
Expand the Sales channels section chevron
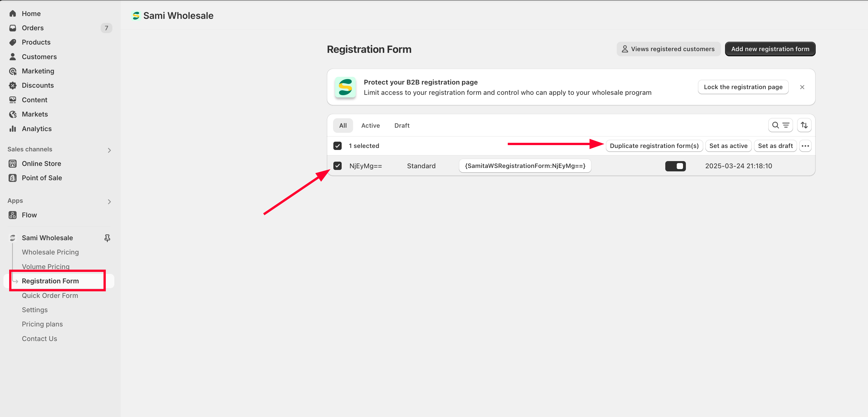(109, 150)
